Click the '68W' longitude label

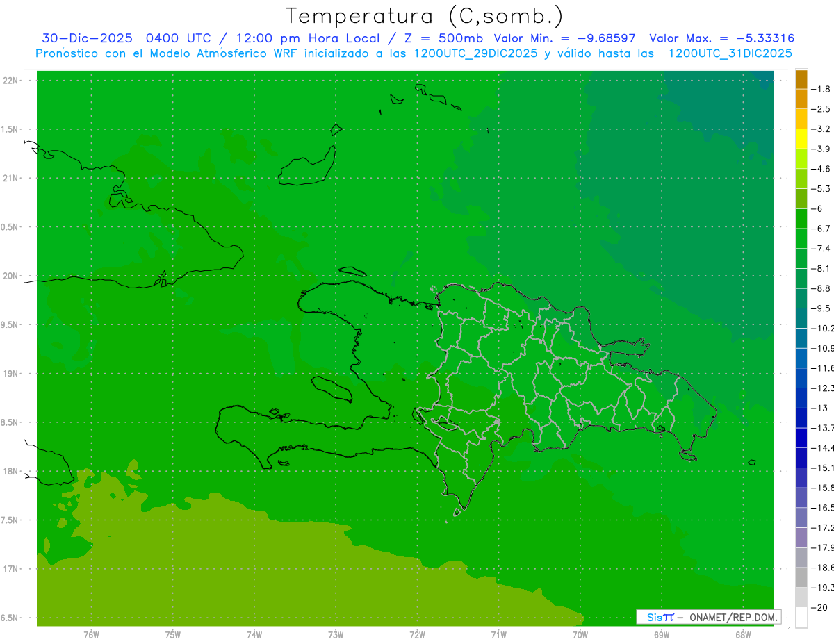743,634
